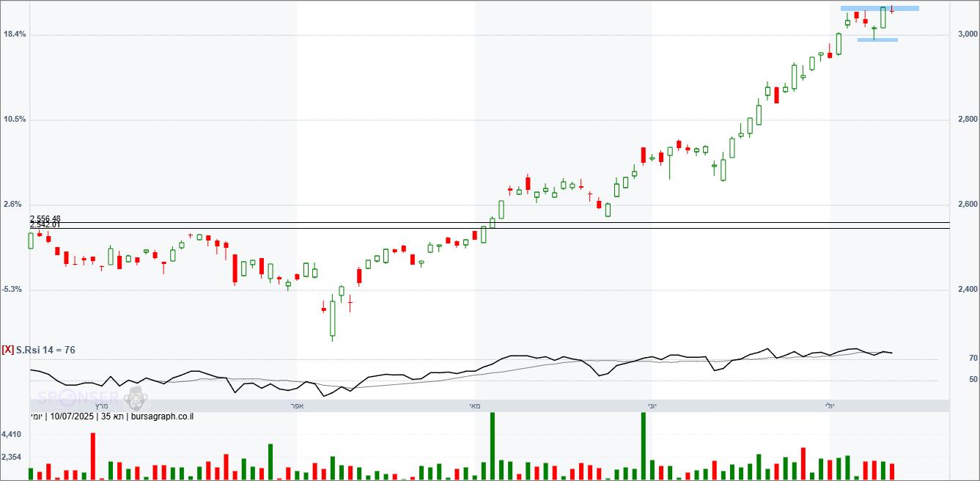This screenshot has width=980, height=481.
Task: Click the 'מאי' month label on time axis
Action: pos(474,405)
